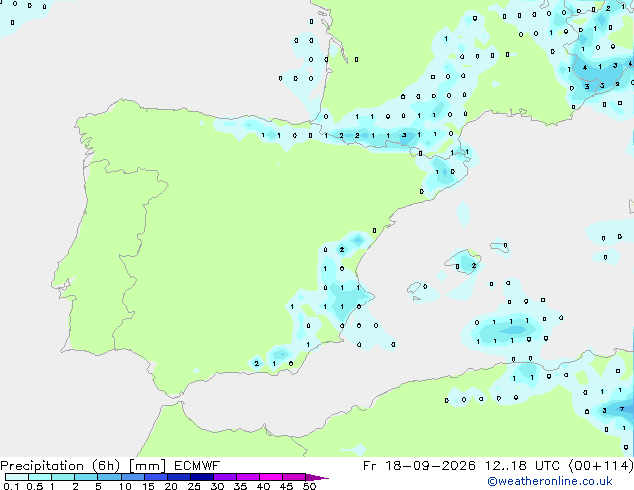
Task: Click the Precipitation (6h) title label
Action: pos(60,466)
